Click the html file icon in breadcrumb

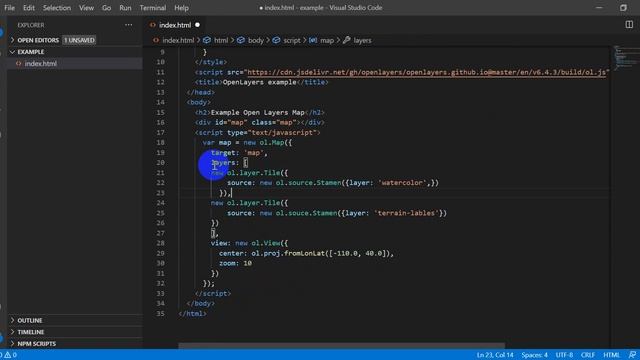[x=156, y=40]
